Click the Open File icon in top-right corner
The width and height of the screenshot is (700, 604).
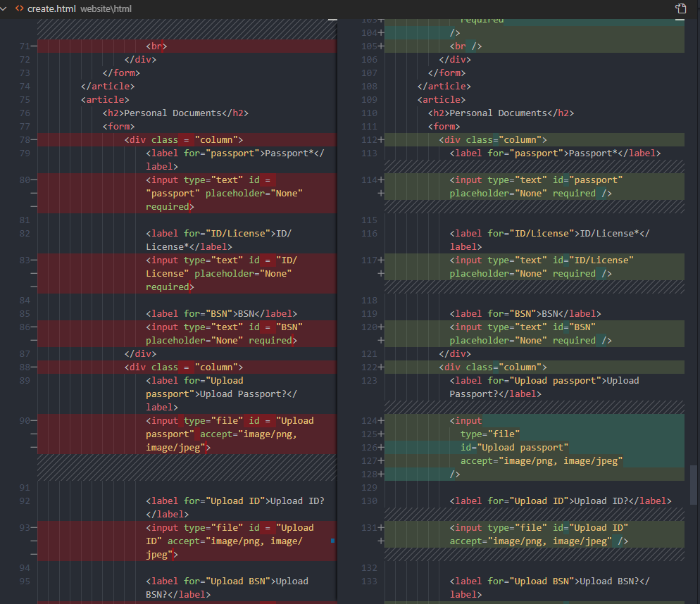(x=680, y=8)
